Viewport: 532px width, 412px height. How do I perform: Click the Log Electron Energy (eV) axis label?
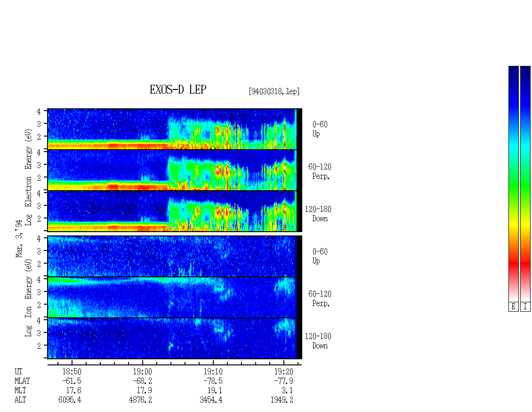29,177
